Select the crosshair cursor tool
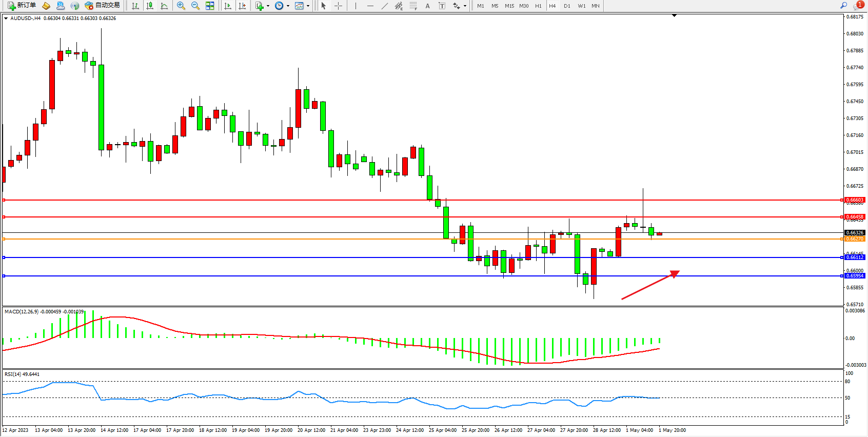 [x=338, y=6]
